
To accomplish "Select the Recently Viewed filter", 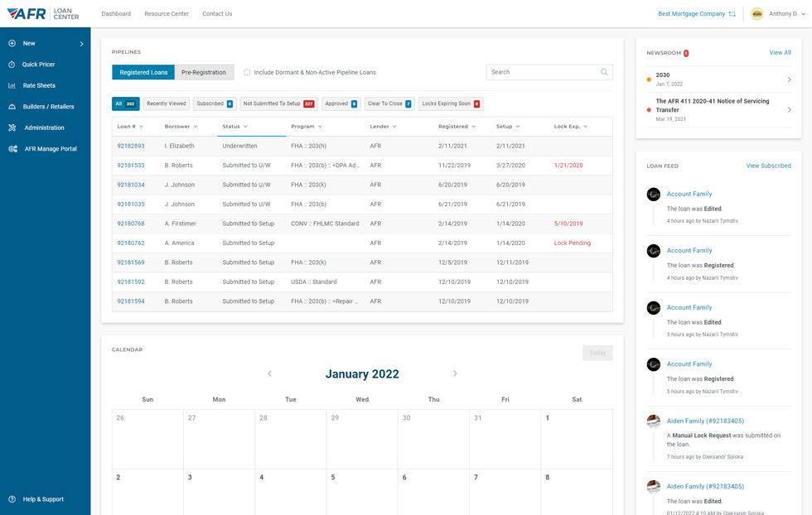I will [167, 103].
